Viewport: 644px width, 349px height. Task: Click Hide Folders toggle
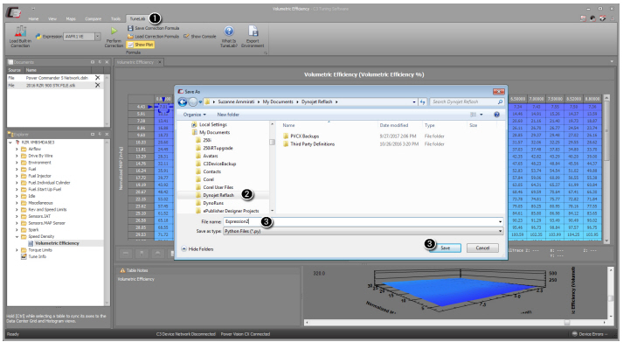point(197,249)
